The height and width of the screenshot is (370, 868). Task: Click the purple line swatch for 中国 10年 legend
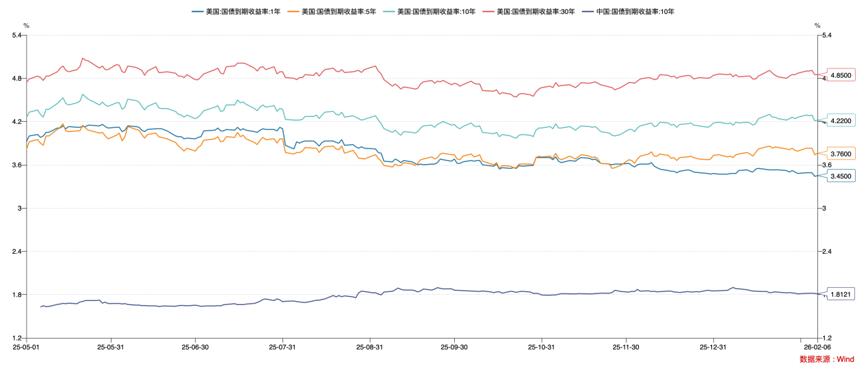[x=588, y=12]
